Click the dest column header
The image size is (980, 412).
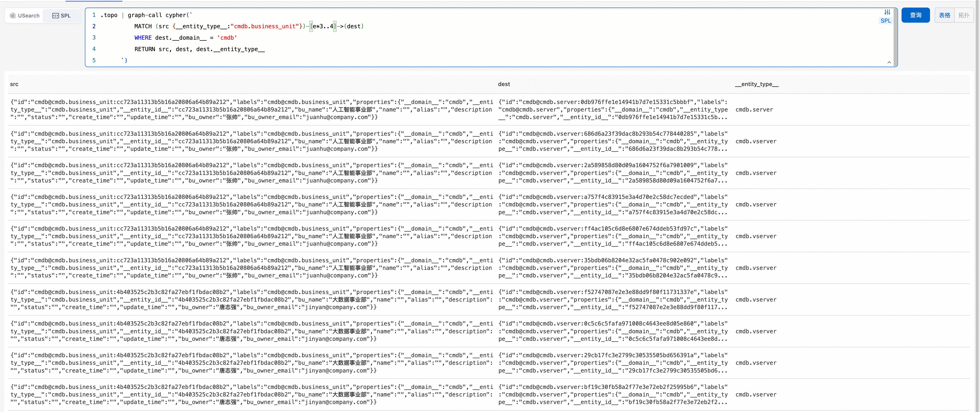(x=504, y=84)
